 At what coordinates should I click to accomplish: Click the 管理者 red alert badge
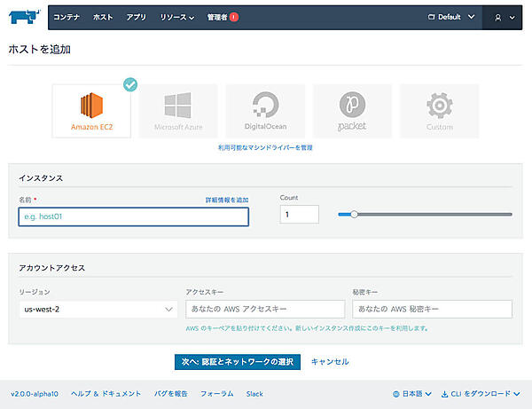234,17
